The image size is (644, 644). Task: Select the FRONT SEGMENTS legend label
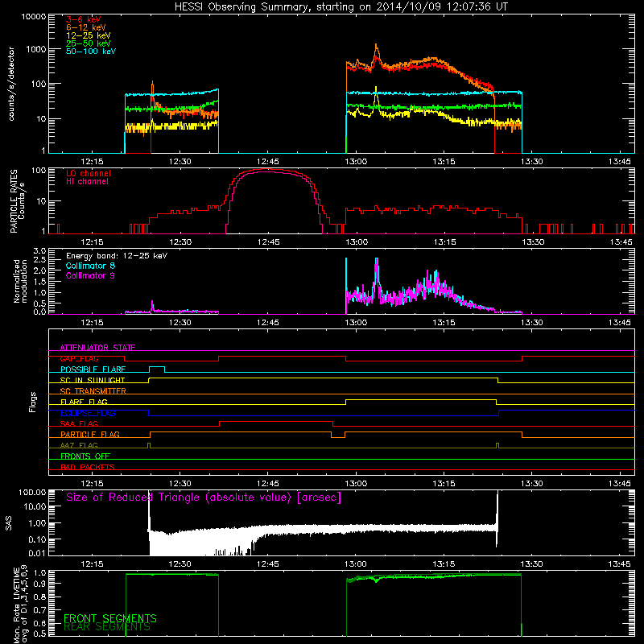[x=110, y=618]
